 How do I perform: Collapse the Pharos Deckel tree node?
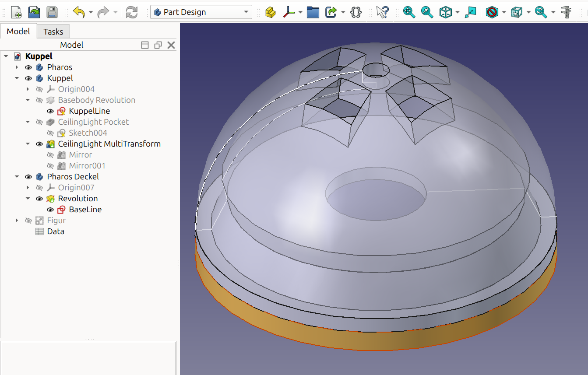pos(17,177)
